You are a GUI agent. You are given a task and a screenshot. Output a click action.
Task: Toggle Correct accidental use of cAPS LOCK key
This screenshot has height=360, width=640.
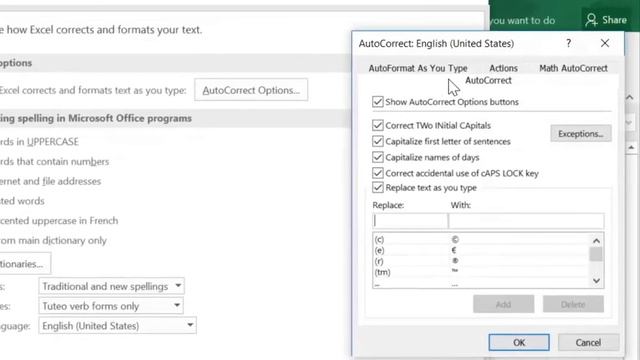pyautogui.click(x=378, y=173)
